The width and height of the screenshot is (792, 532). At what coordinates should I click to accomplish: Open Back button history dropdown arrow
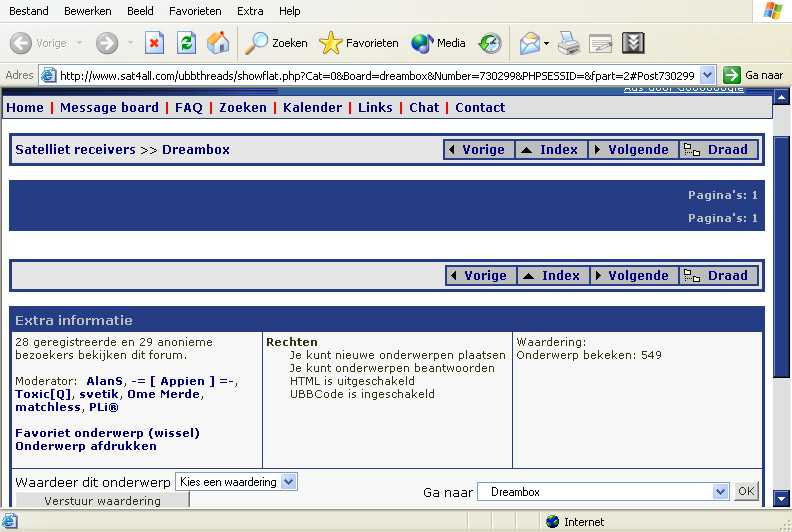point(80,43)
